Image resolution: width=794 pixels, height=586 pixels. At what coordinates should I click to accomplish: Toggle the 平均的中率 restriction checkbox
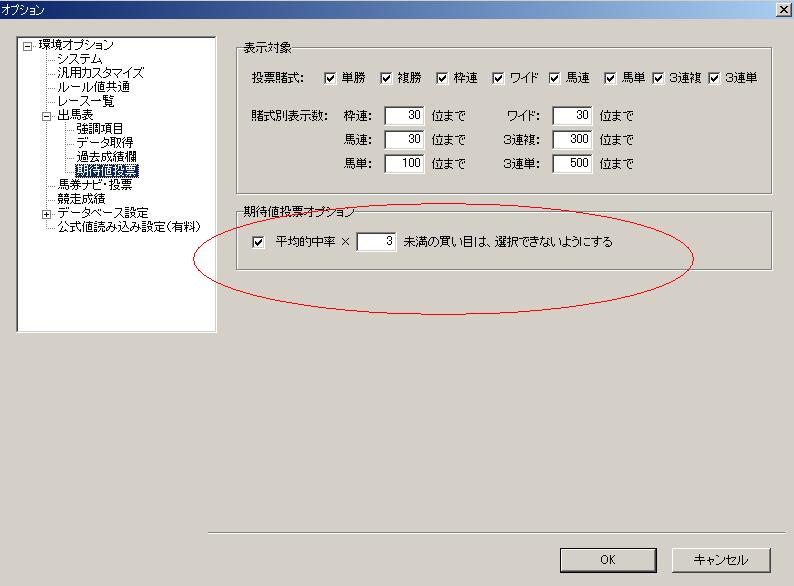(258, 242)
